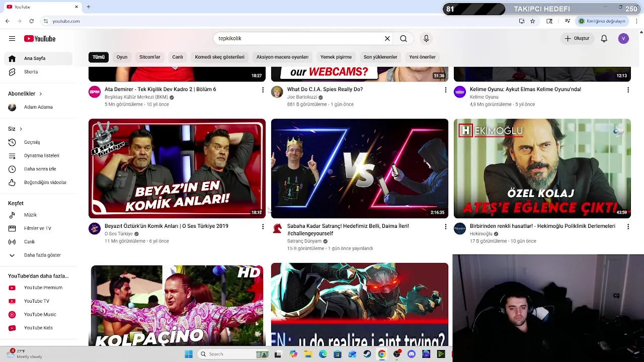Select the Tümü filter chip
This screenshot has width=644, height=362.
click(99, 57)
